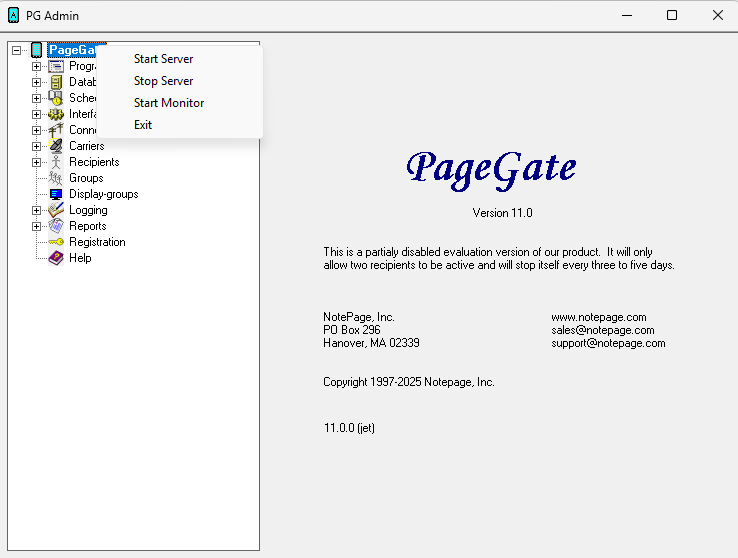Expand the Recipients tree node
The height and width of the screenshot is (558, 738).
pos(36,162)
